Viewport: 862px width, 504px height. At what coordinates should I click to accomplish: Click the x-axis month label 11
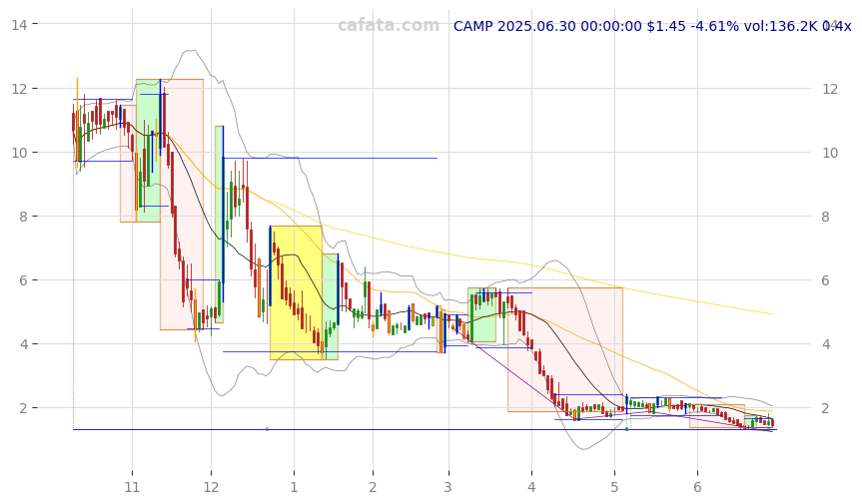132,487
